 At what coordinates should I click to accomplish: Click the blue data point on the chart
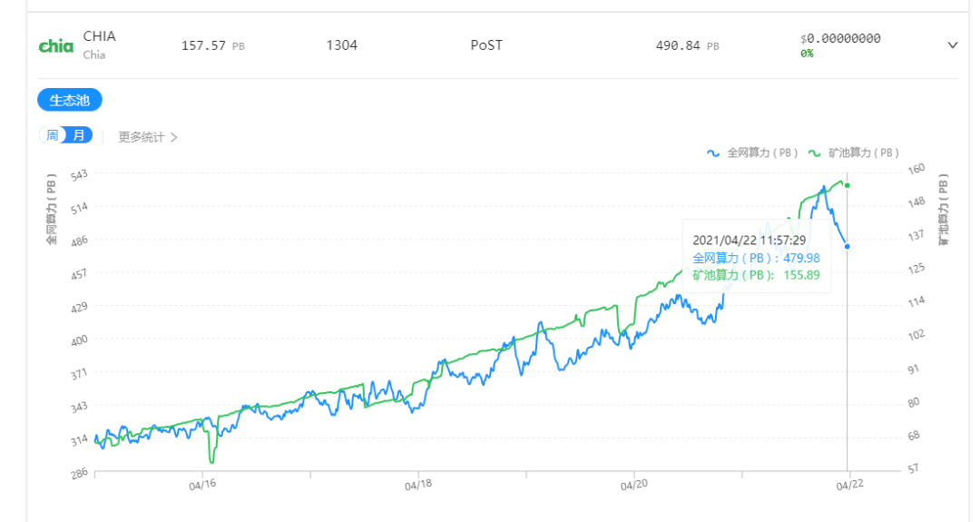tap(847, 246)
